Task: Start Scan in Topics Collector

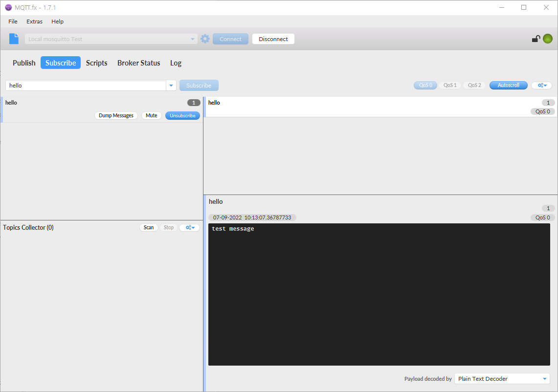Action: 149,228
